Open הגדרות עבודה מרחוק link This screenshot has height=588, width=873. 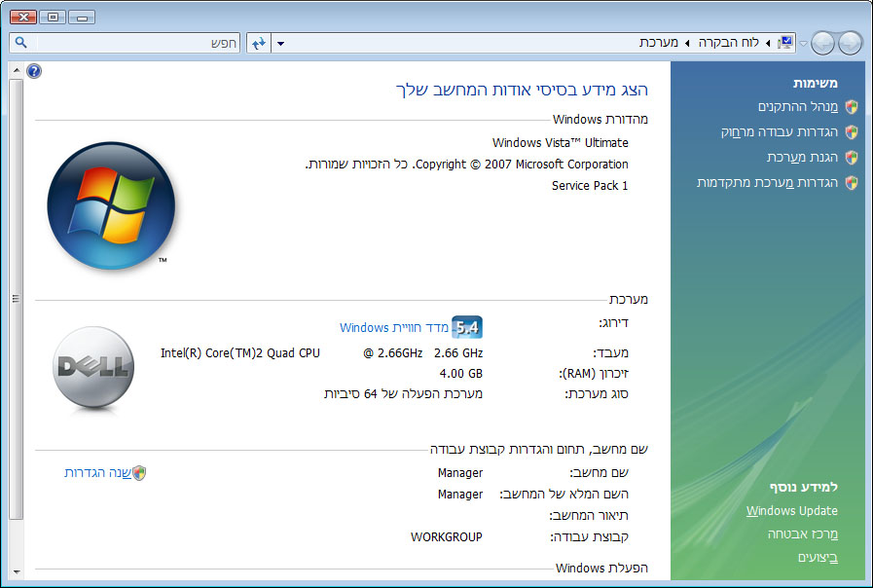[780, 132]
